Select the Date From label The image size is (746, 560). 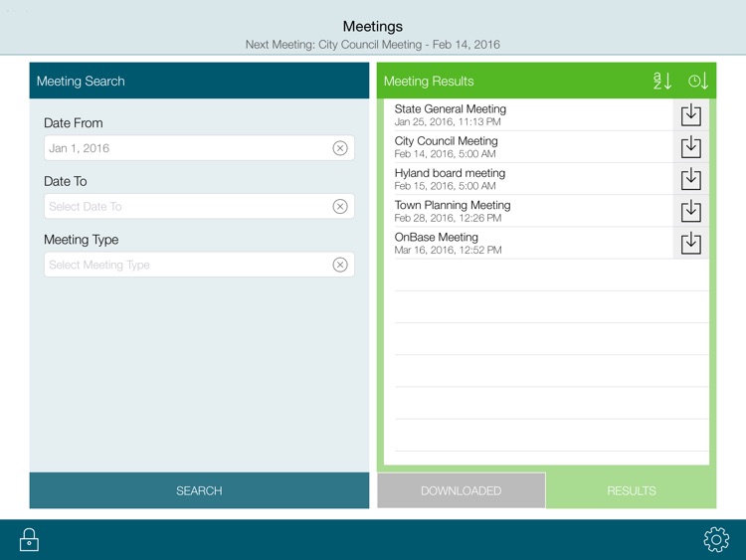pos(74,123)
